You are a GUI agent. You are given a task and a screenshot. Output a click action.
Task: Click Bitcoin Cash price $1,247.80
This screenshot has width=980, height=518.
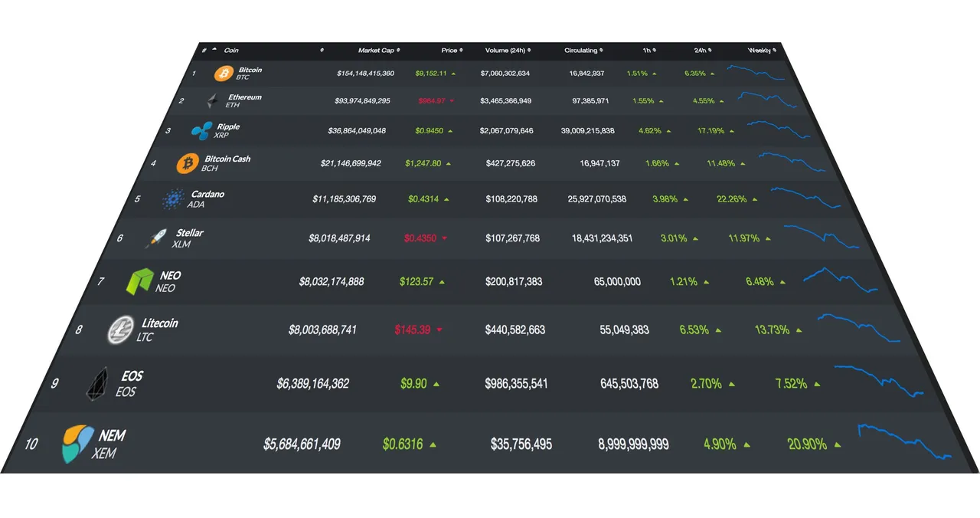click(423, 163)
